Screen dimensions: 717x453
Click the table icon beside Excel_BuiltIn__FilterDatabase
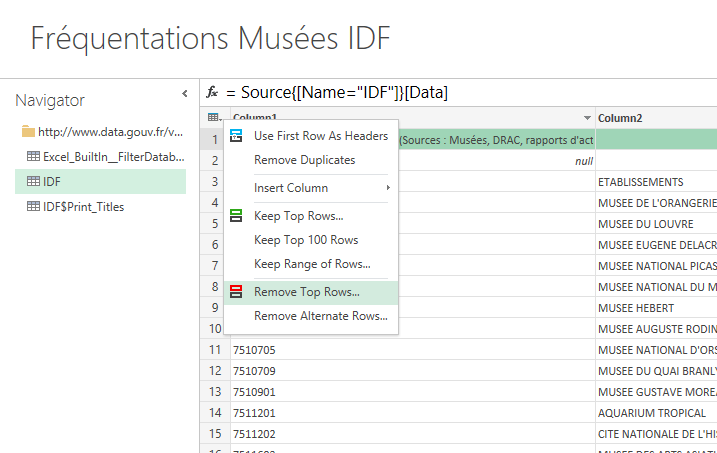pos(33,157)
